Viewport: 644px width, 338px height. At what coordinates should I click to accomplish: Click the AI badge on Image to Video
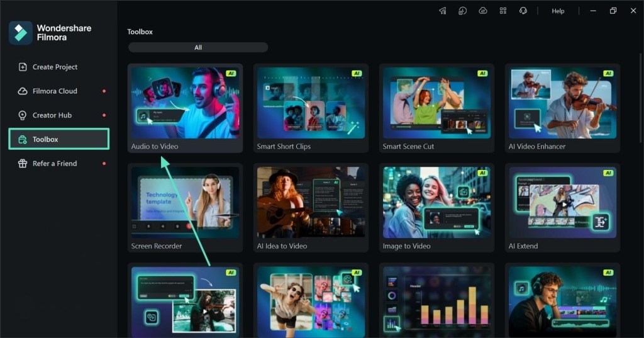tap(482, 173)
